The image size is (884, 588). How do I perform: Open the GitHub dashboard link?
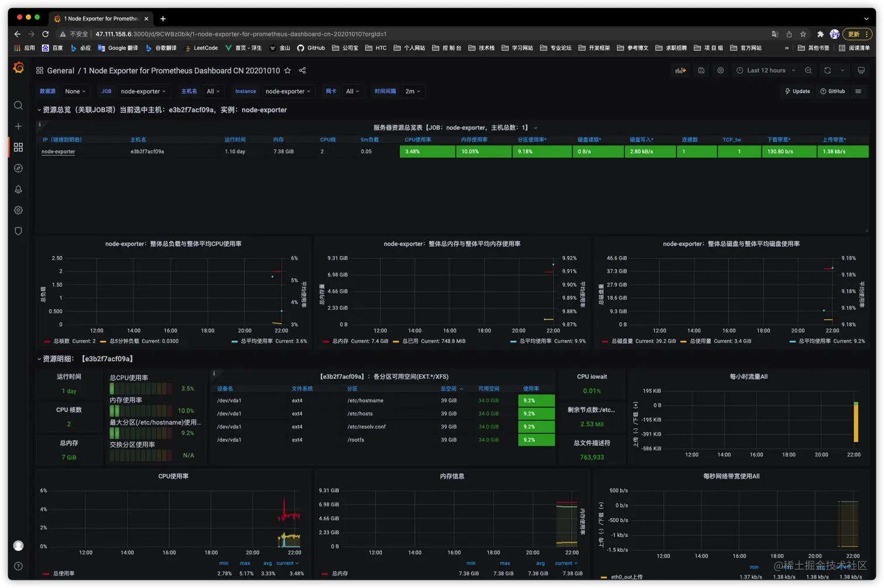(833, 91)
